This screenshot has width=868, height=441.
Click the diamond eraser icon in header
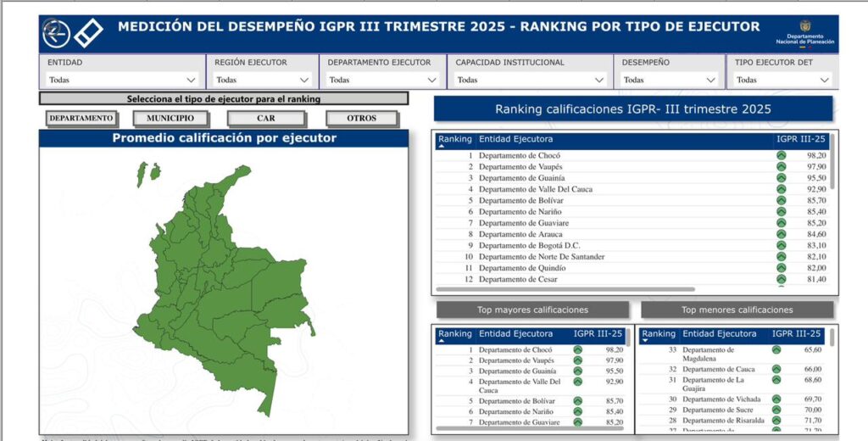tap(88, 33)
